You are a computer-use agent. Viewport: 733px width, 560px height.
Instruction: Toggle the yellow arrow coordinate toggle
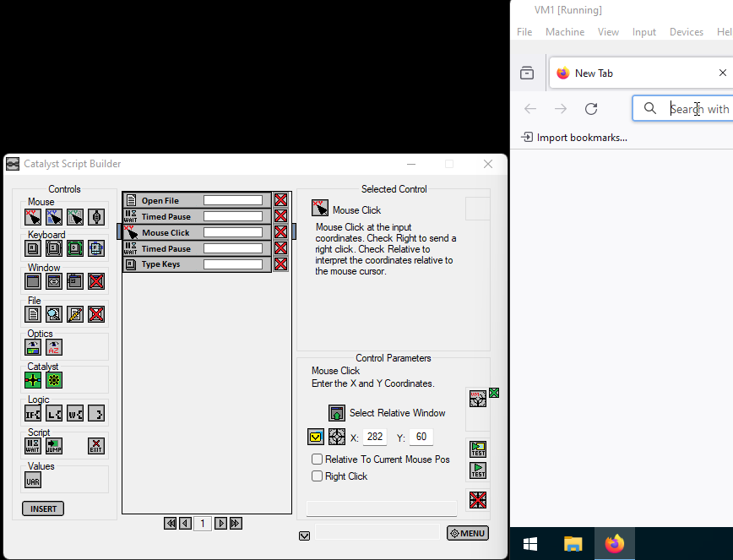coord(315,437)
